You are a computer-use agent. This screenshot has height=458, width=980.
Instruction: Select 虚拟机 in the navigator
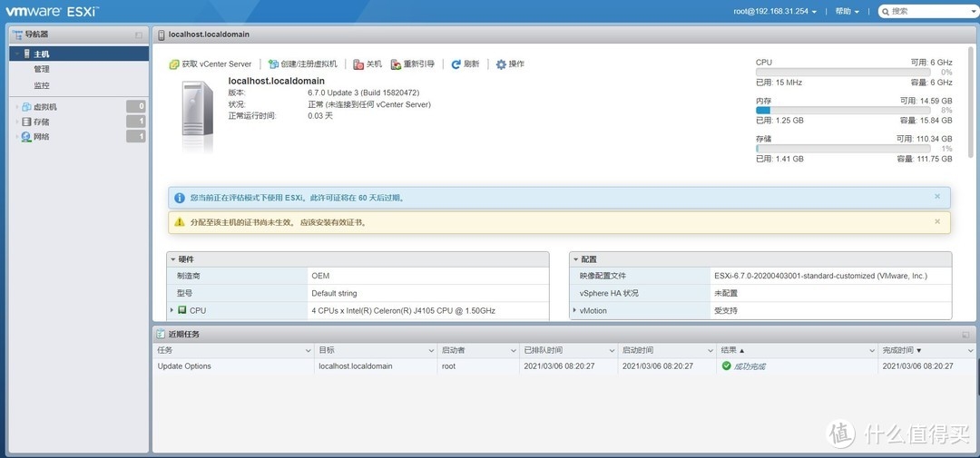pyautogui.click(x=45, y=107)
